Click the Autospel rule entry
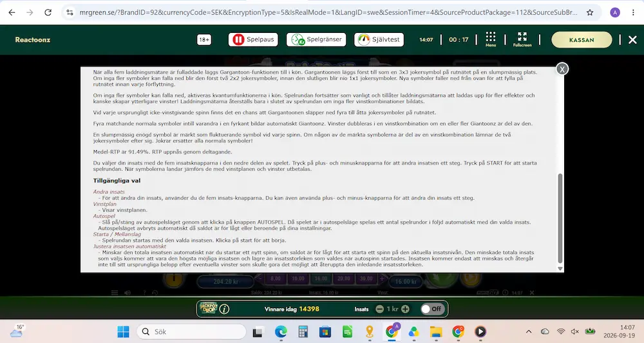This screenshot has width=644, height=343. click(x=104, y=216)
